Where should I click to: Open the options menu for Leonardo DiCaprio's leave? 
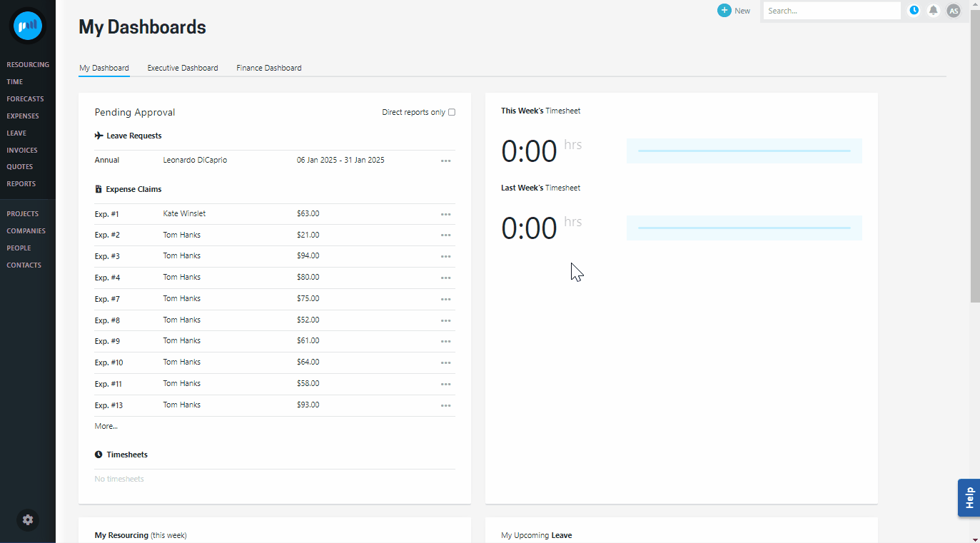click(445, 161)
